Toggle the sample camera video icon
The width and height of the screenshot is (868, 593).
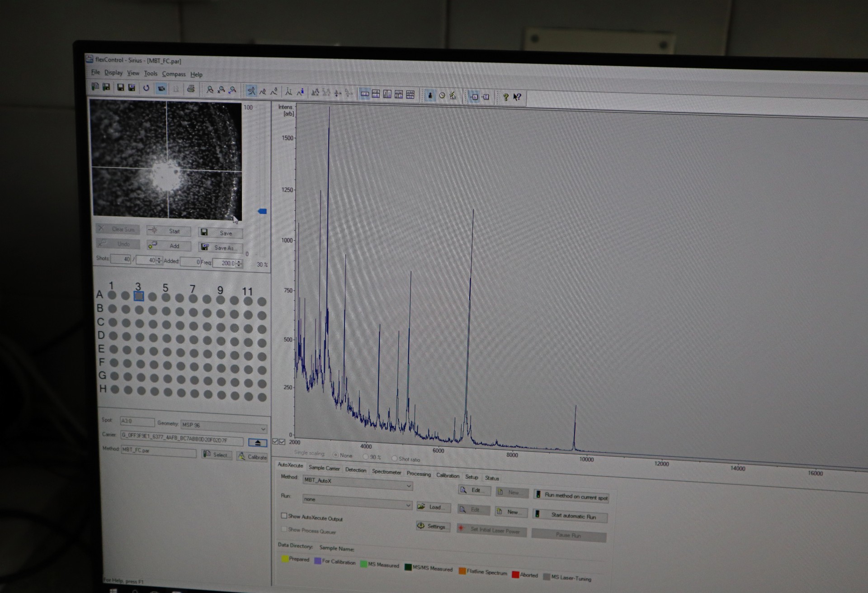161,88
